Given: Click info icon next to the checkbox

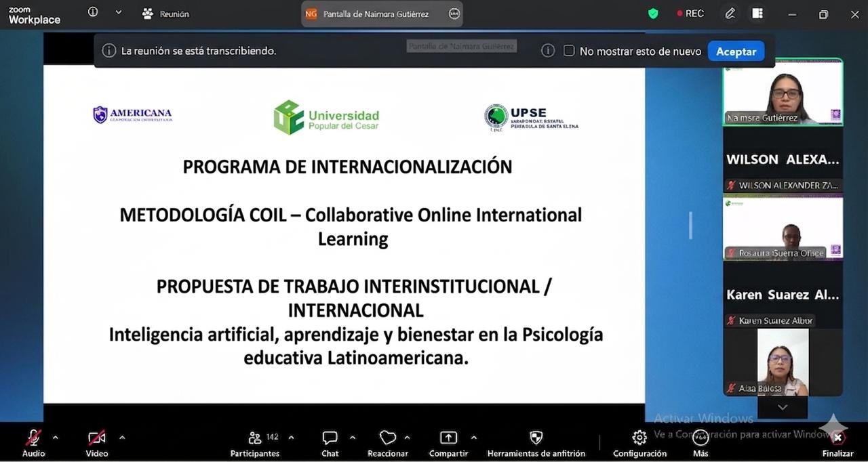Looking at the screenshot, I should 548,51.
